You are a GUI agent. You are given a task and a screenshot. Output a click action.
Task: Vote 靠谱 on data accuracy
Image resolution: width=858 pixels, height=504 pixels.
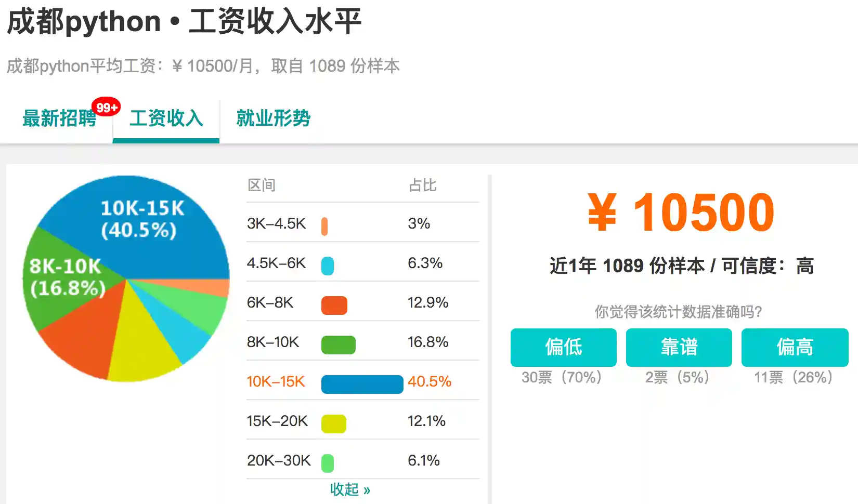(x=679, y=347)
